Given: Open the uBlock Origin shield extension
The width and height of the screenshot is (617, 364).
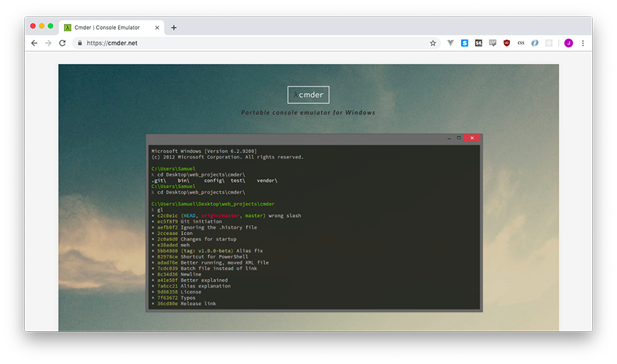Looking at the screenshot, I should (507, 43).
